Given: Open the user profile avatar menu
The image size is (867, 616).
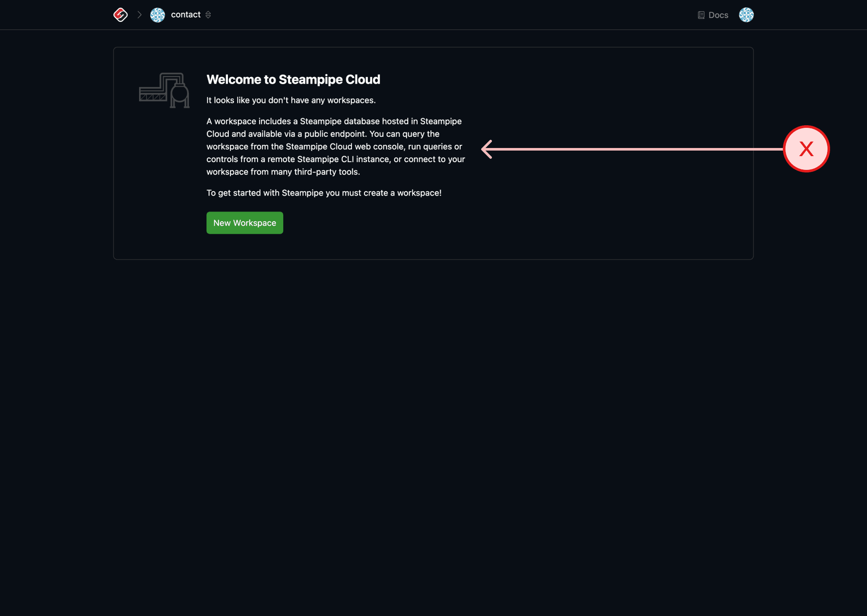Looking at the screenshot, I should tap(746, 15).
